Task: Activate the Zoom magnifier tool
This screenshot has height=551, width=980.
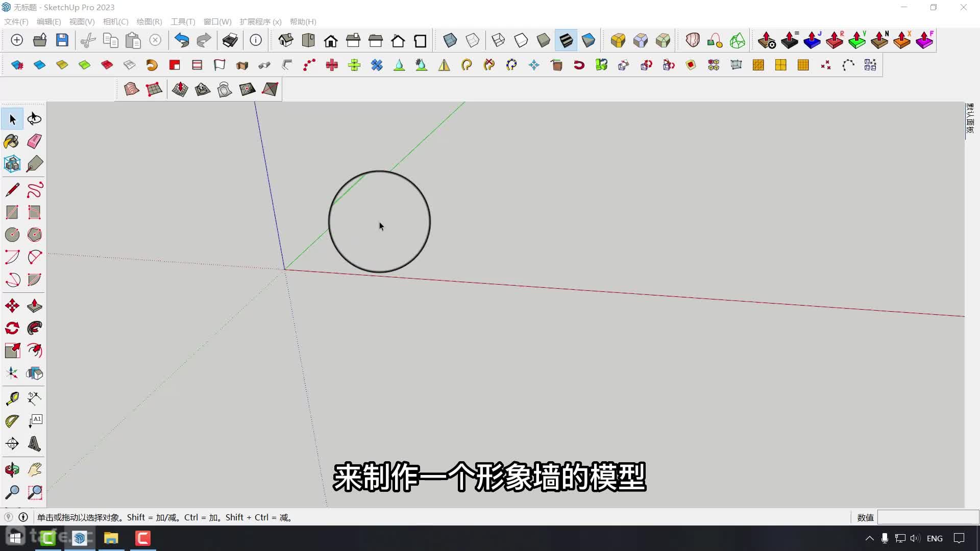Action: tap(12, 492)
